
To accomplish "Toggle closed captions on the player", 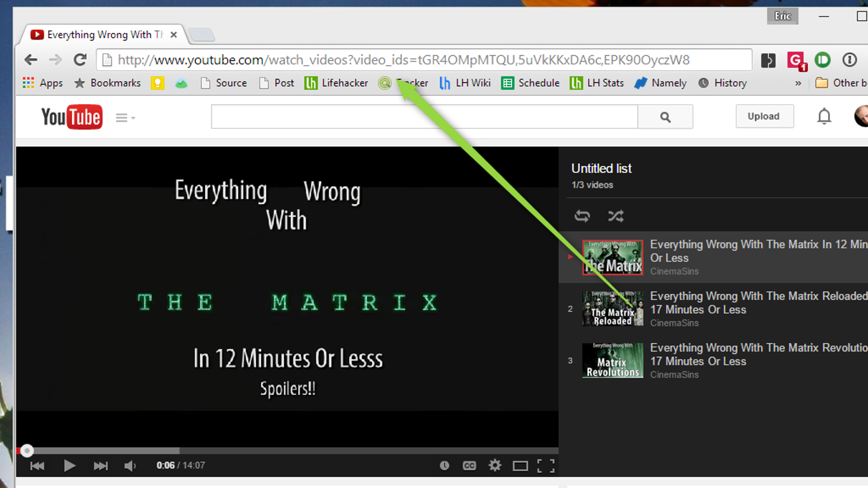I will pyautogui.click(x=469, y=466).
